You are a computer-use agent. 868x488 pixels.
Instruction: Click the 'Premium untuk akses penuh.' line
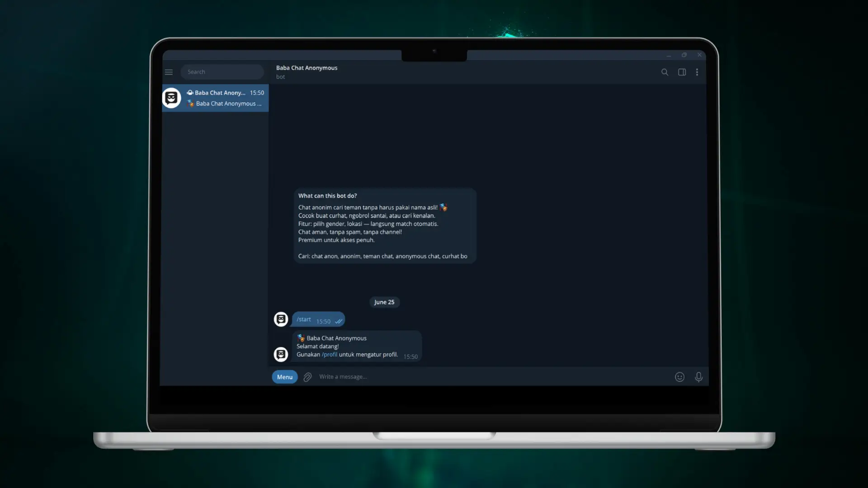pyautogui.click(x=336, y=240)
